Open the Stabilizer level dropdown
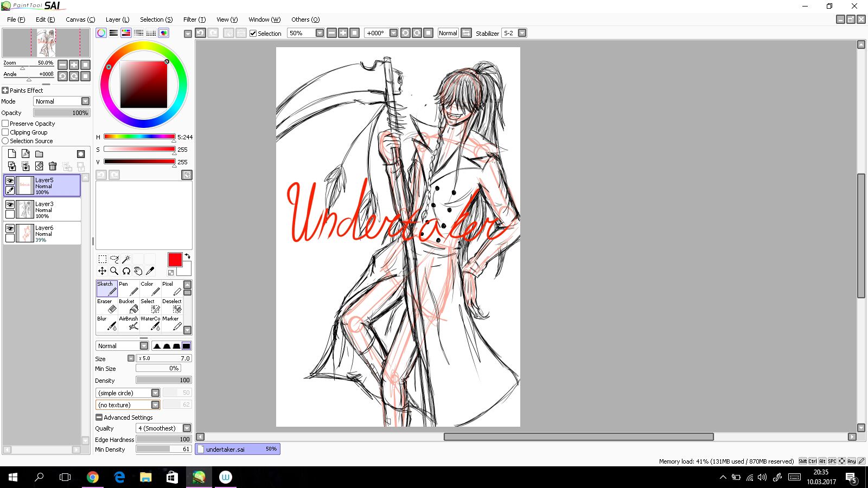This screenshot has height=488, width=868. pos(522,33)
